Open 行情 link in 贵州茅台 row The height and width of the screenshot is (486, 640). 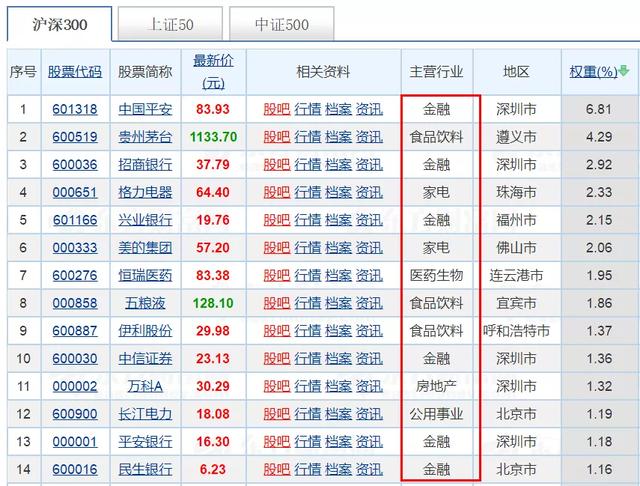(308, 137)
